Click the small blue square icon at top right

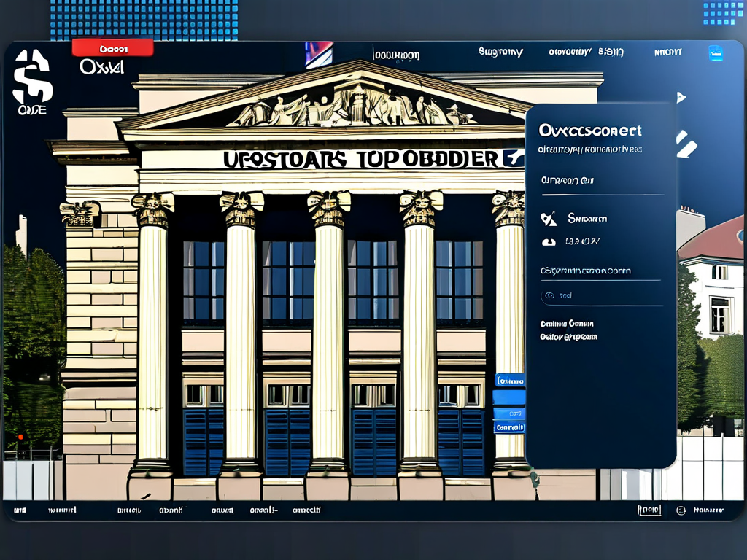tap(716, 52)
